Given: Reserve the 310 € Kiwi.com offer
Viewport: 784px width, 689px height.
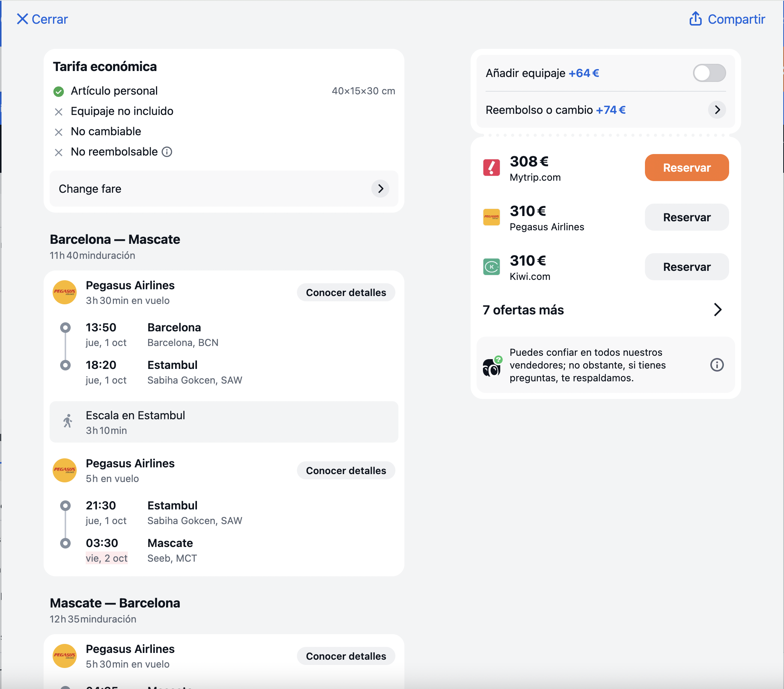Looking at the screenshot, I should tap(686, 267).
